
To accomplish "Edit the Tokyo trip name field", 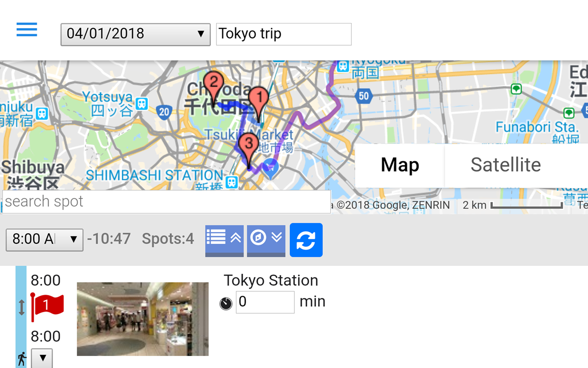I will pyautogui.click(x=283, y=34).
